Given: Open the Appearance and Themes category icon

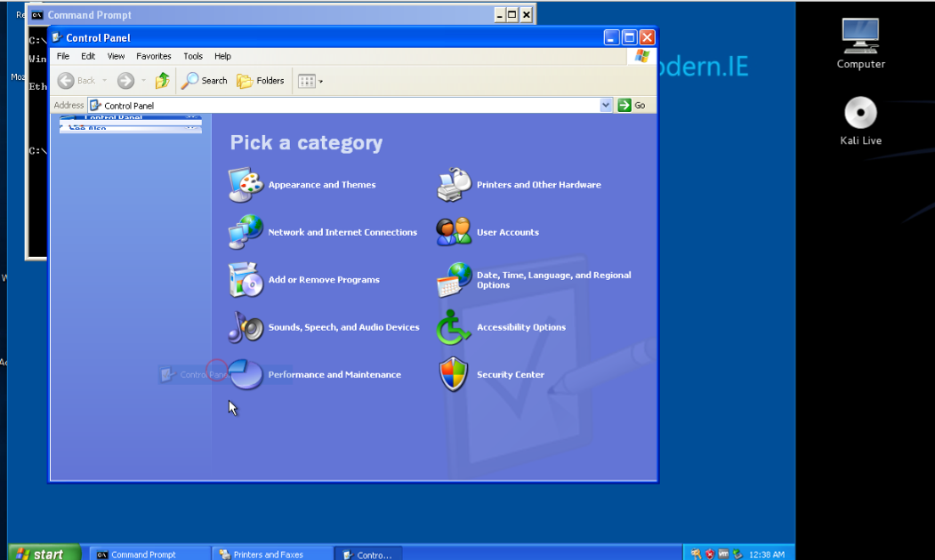Looking at the screenshot, I should pyautogui.click(x=246, y=184).
